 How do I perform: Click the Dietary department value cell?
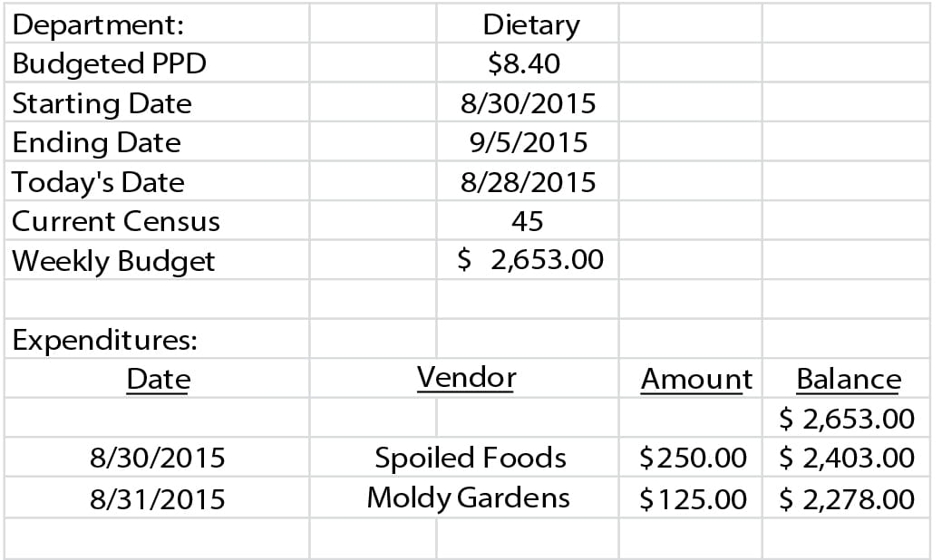(x=530, y=24)
